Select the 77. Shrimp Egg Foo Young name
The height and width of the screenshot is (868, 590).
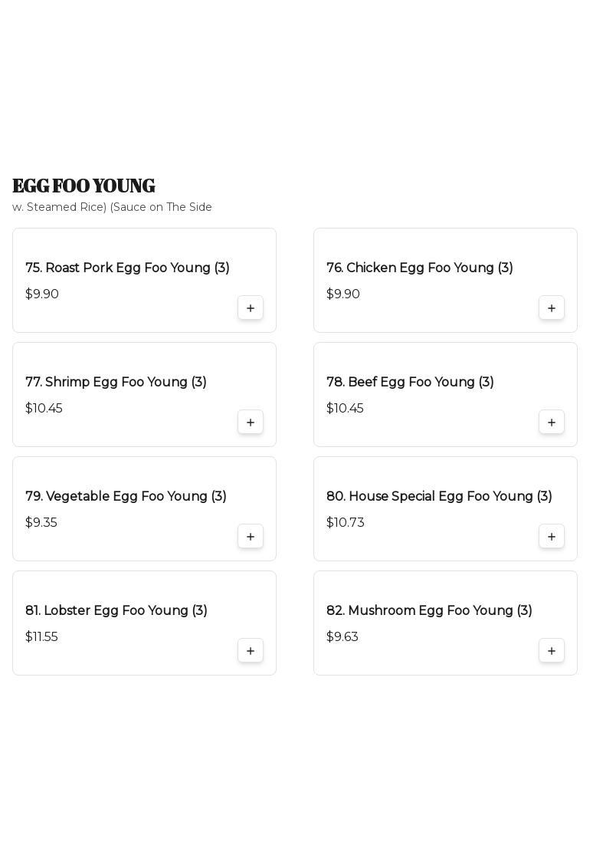[116, 382]
